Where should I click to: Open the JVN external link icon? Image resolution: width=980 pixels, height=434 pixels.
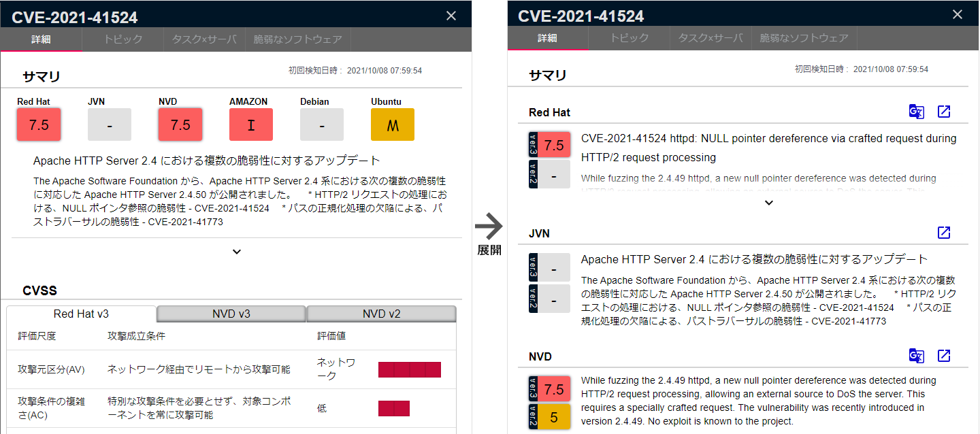(x=944, y=233)
